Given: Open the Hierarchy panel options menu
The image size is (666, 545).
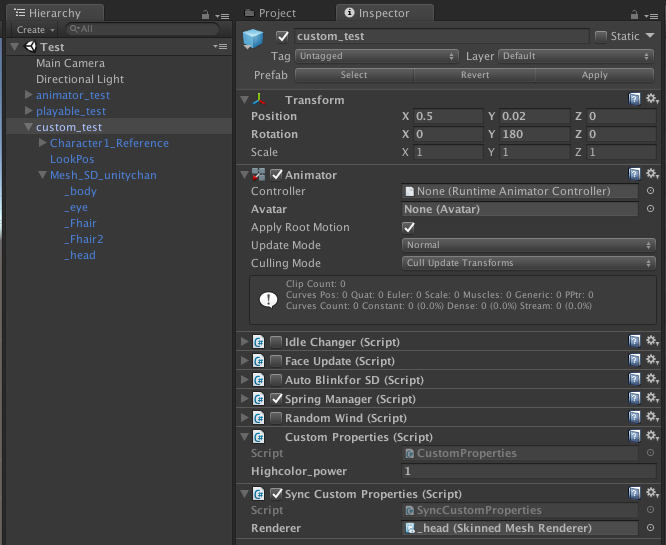Looking at the screenshot, I should (x=222, y=16).
